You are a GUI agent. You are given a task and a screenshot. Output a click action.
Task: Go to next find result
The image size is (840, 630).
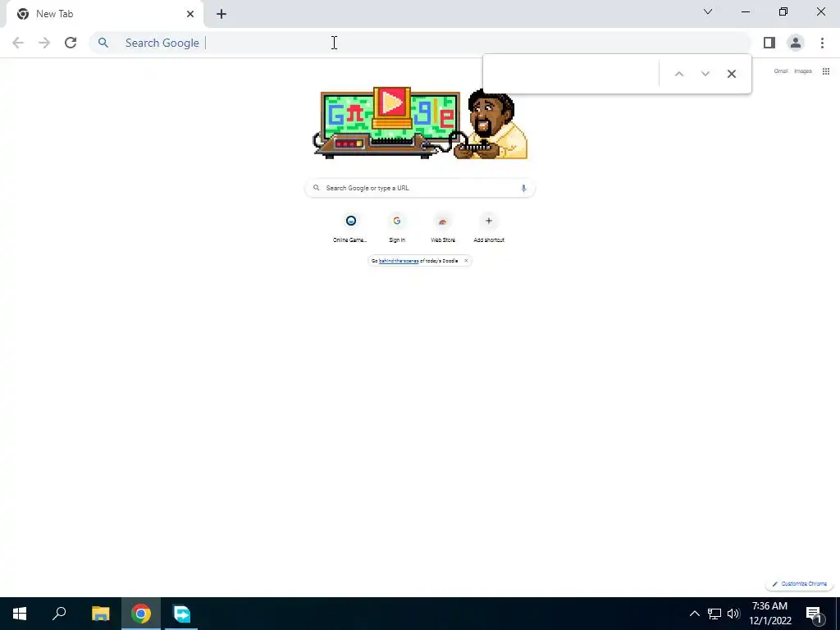pos(705,74)
